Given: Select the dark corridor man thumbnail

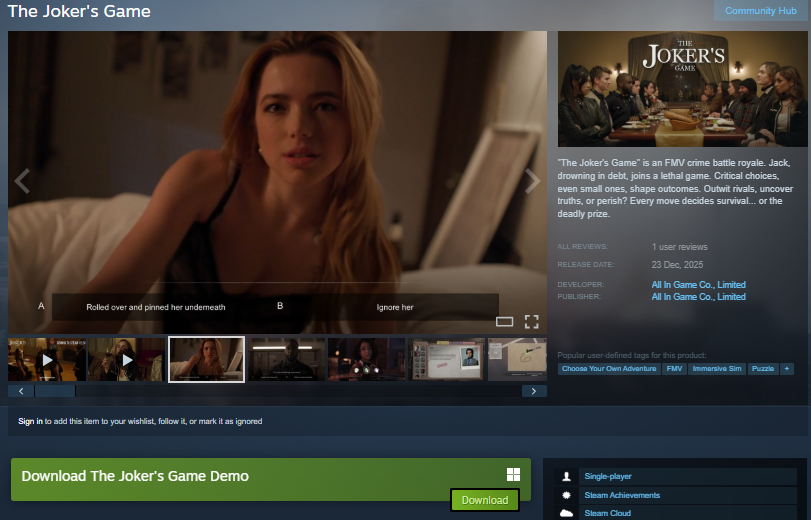Looking at the screenshot, I should coord(287,360).
